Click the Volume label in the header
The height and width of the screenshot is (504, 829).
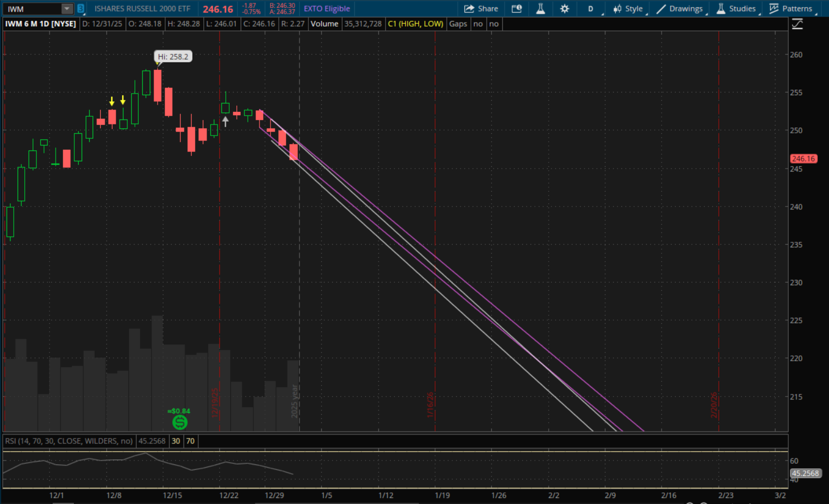[324, 24]
